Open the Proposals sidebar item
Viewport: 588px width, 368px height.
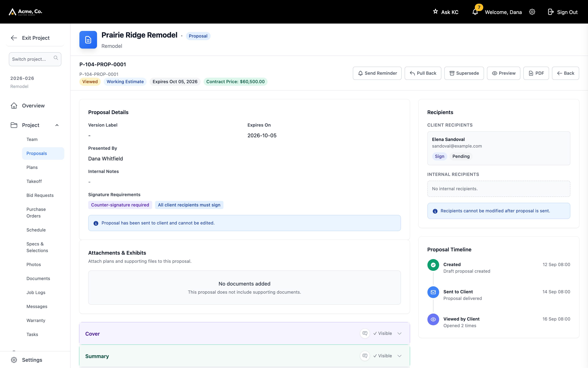pyautogui.click(x=43, y=153)
